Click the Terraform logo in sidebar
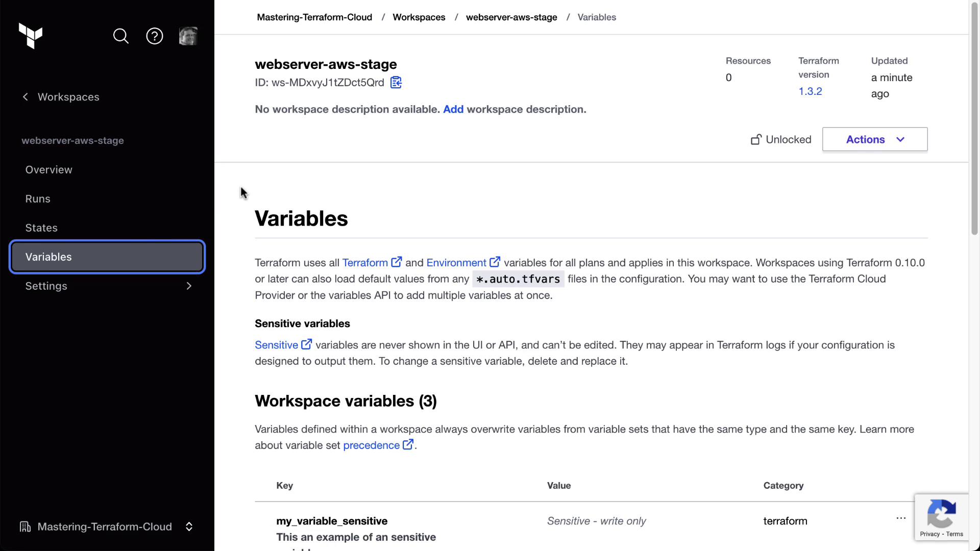 31,36
